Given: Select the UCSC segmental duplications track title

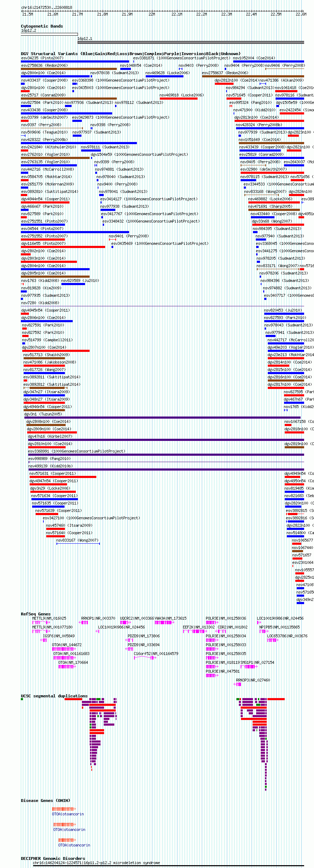Looking at the screenshot, I should point(54,696).
